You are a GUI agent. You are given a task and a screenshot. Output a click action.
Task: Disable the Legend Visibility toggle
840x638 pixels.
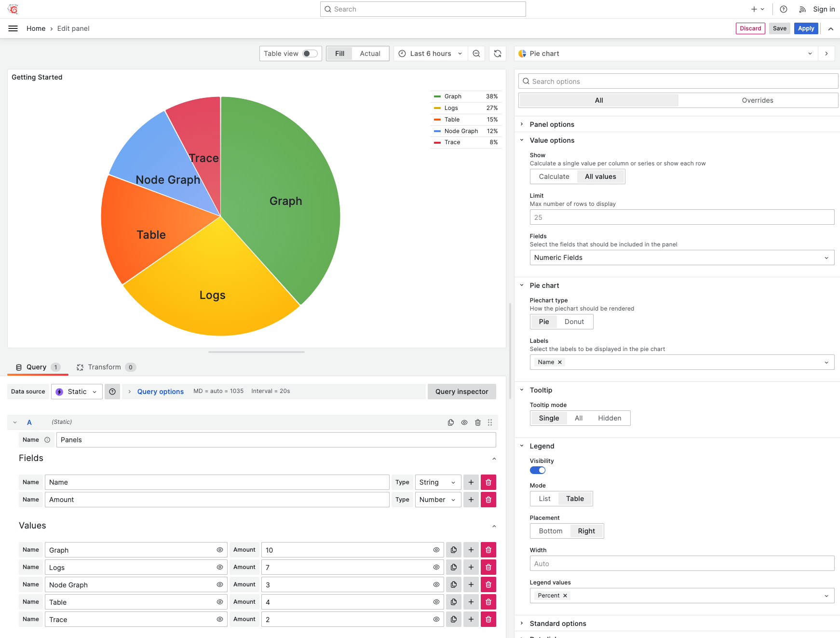[x=537, y=470]
